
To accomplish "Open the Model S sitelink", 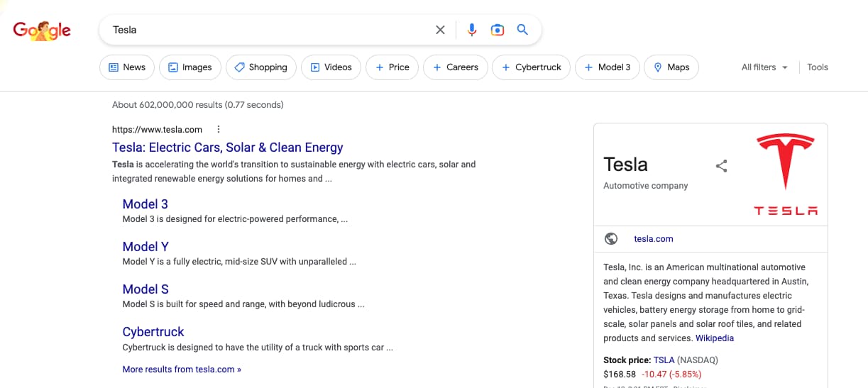I will (145, 289).
